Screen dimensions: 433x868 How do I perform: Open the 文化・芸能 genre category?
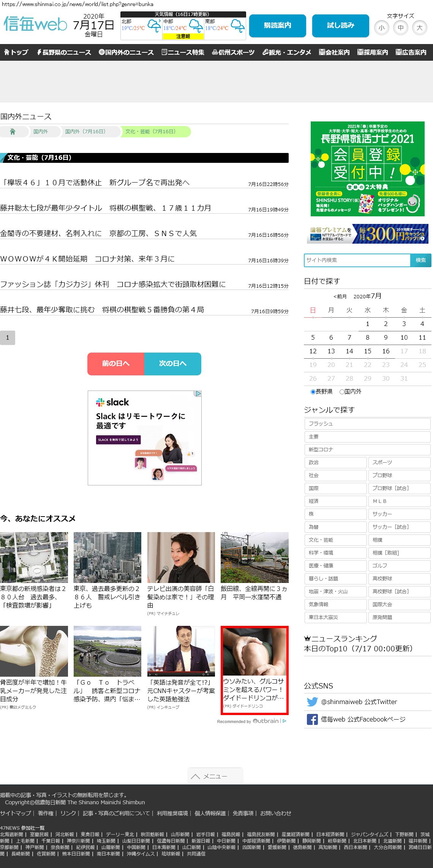pos(335,540)
